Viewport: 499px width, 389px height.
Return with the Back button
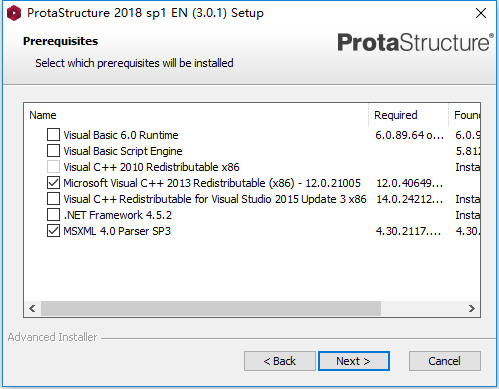click(280, 361)
